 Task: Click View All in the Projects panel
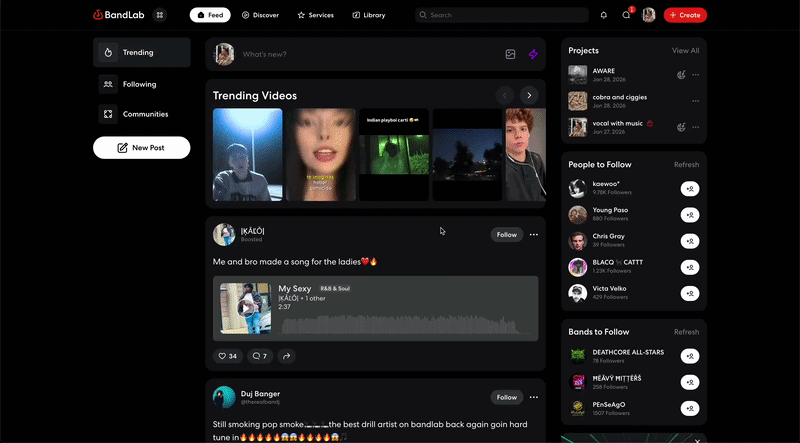coord(685,50)
